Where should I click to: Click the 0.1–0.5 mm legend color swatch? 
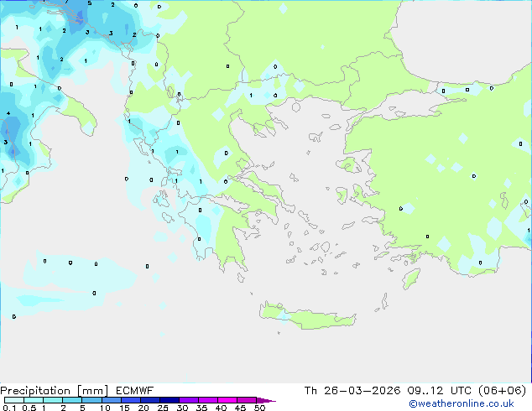point(14,400)
